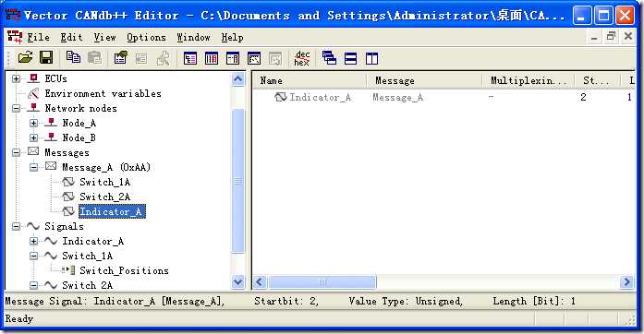Collapse the Network nodes branch
This screenshot has height=334, width=644.
pos(16,108)
